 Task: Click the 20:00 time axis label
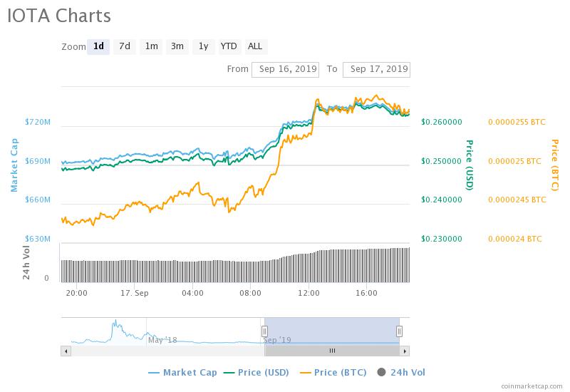(77, 293)
